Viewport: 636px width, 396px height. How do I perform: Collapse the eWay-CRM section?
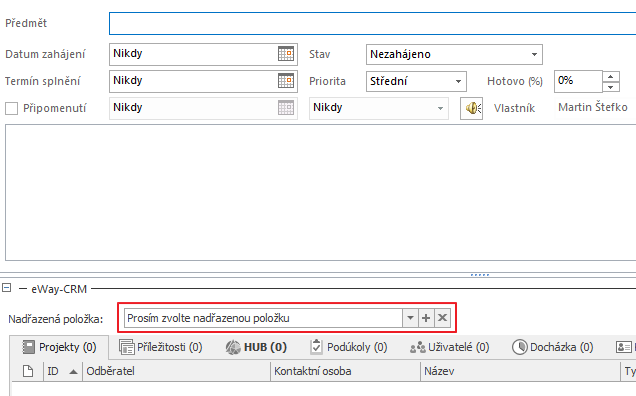tap(6, 288)
